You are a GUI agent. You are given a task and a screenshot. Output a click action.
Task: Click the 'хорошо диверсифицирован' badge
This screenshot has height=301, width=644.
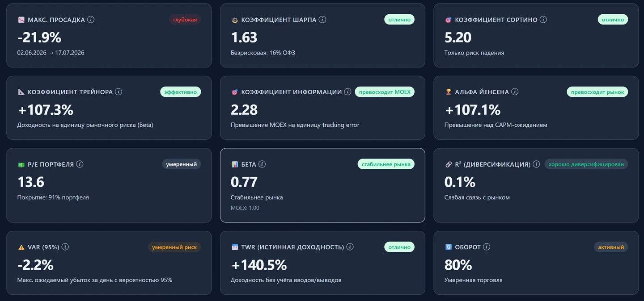586,164
